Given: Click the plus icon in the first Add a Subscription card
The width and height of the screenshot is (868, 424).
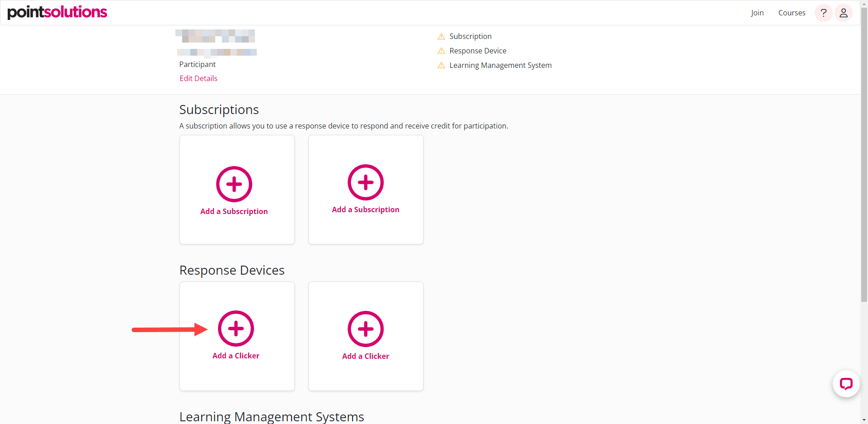Looking at the screenshot, I should (x=234, y=184).
